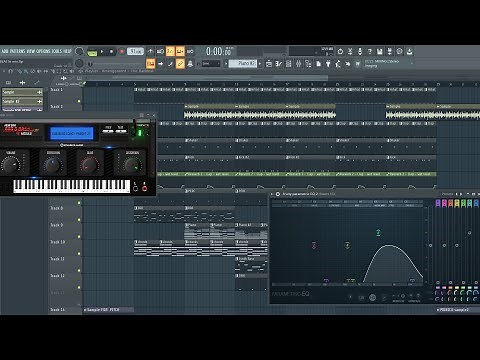Toggle the highlighted overdub/blend recording icon
This screenshot has width=480, height=360.
180,51
